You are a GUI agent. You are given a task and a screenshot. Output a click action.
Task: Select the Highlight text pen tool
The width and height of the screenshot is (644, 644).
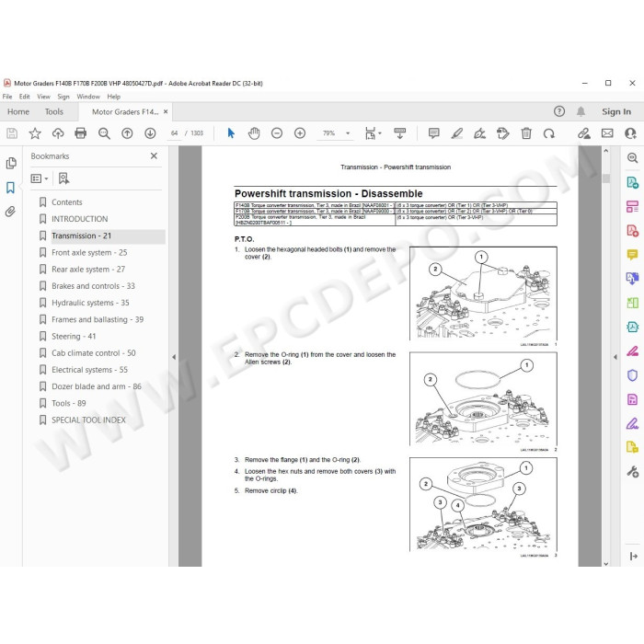coord(456,133)
